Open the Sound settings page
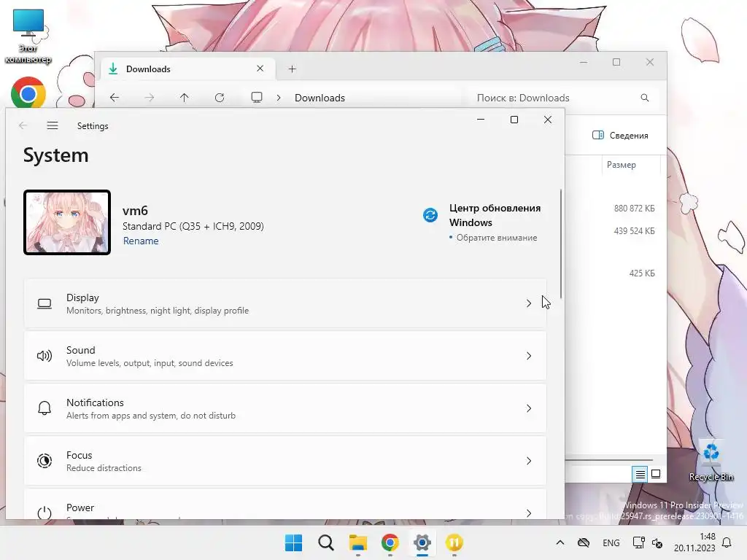Screen dimensions: 747x560 (285, 356)
